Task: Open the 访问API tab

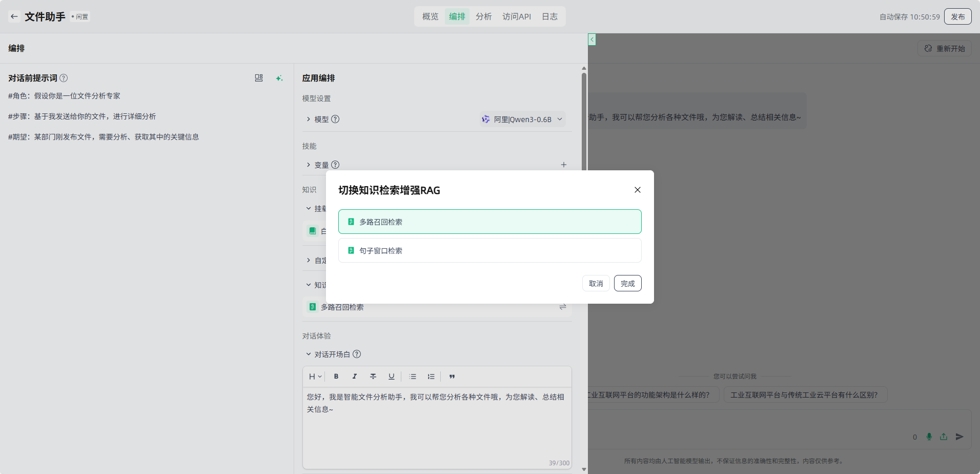Action: point(516,16)
